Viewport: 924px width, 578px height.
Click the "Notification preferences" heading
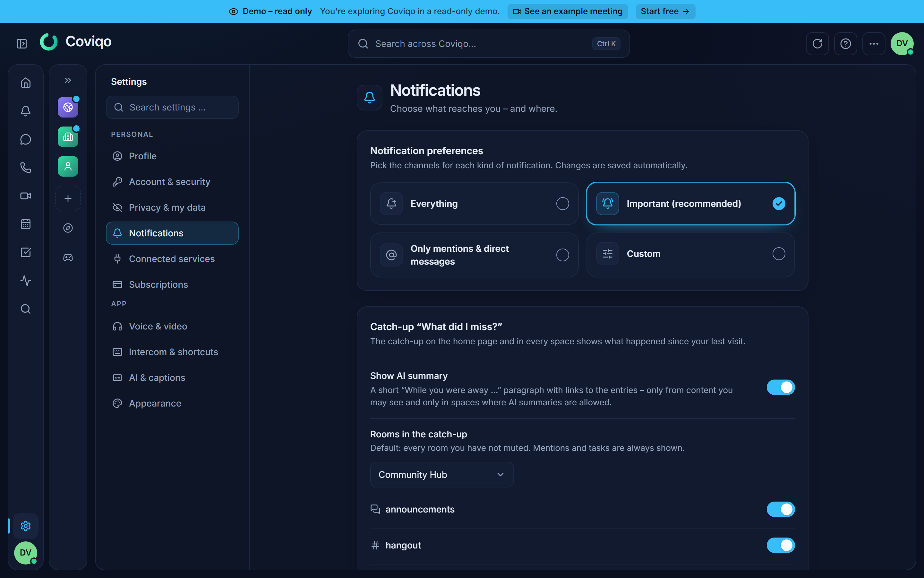(426, 151)
